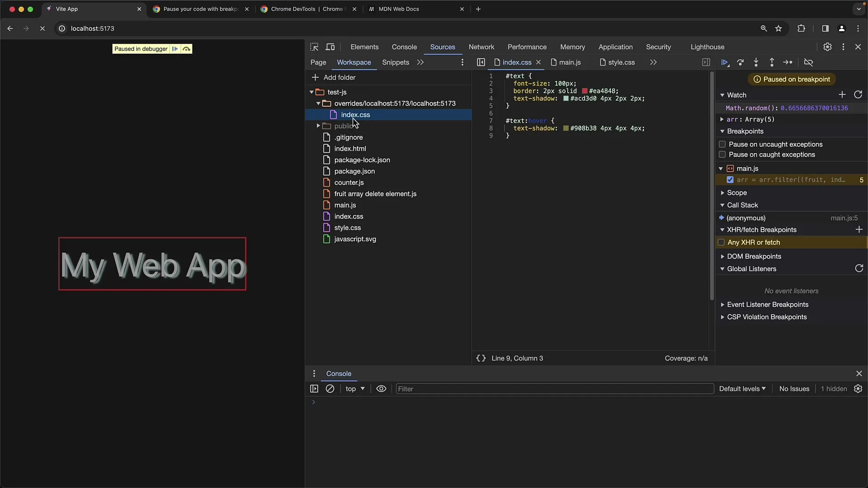Screen dimensions: 868x488
Task: Open the Default levels dropdown
Action: point(742,389)
